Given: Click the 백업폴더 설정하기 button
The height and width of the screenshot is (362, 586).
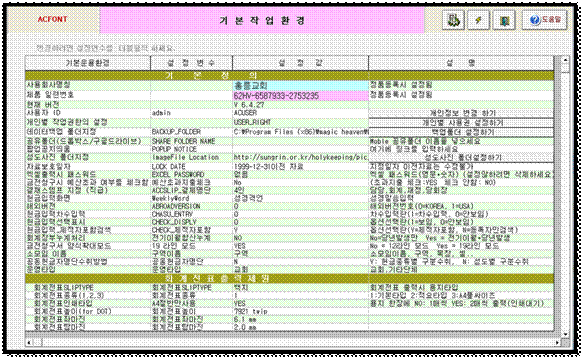Looking at the screenshot, I should tap(461, 132).
